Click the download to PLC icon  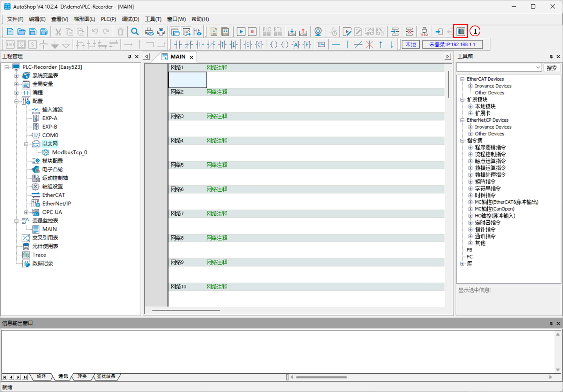point(292,32)
